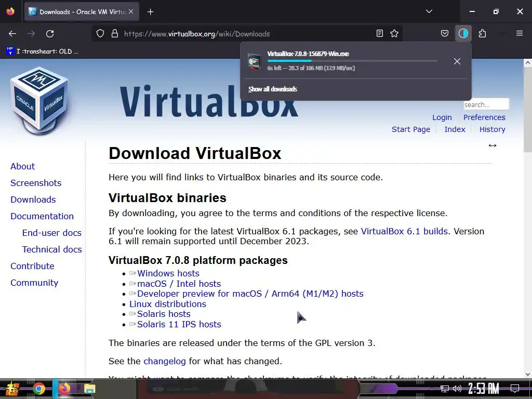
Task: Open the transheart OLD bookmark
Action: [x=43, y=51]
